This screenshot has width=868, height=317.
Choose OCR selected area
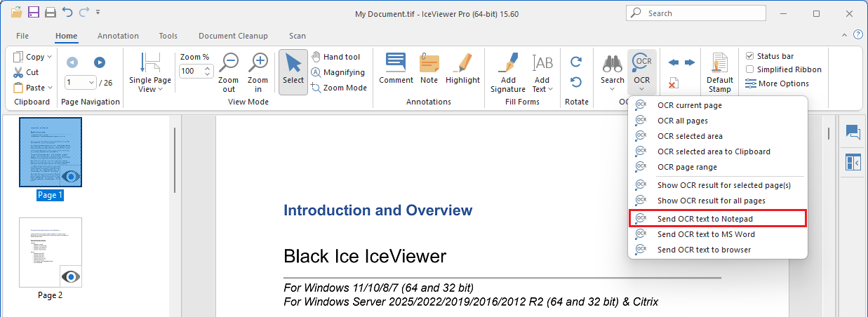(718, 136)
